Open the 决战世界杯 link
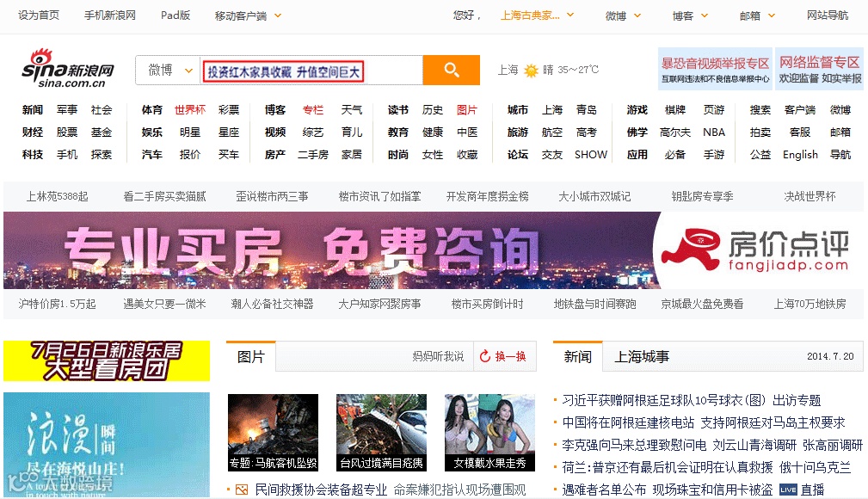 pyautogui.click(x=810, y=196)
